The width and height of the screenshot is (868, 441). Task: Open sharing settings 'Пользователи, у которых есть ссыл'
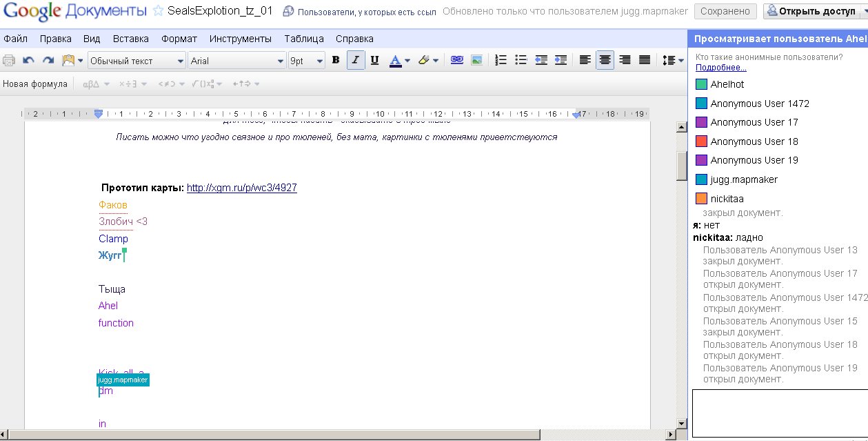pyautogui.click(x=359, y=12)
